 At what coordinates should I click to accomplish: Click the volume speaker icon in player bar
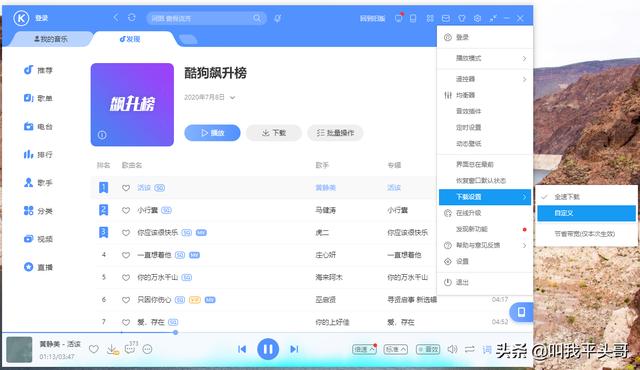pyautogui.click(x=452, y=349)
